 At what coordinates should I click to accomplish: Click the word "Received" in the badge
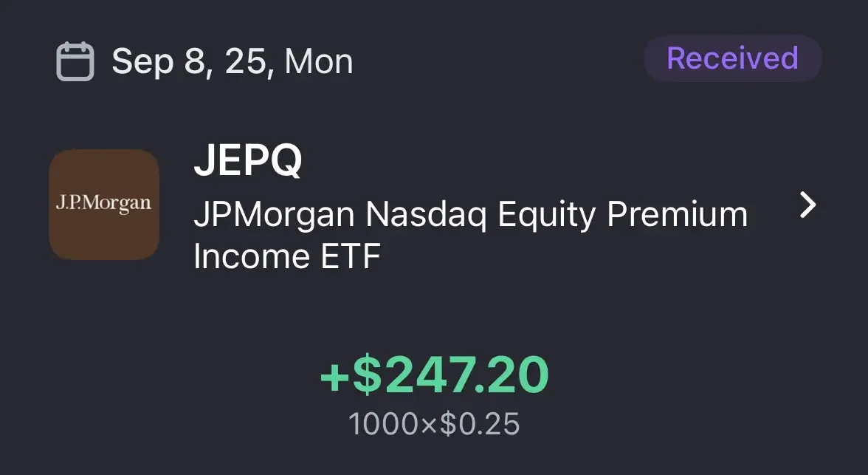[732, 58]
